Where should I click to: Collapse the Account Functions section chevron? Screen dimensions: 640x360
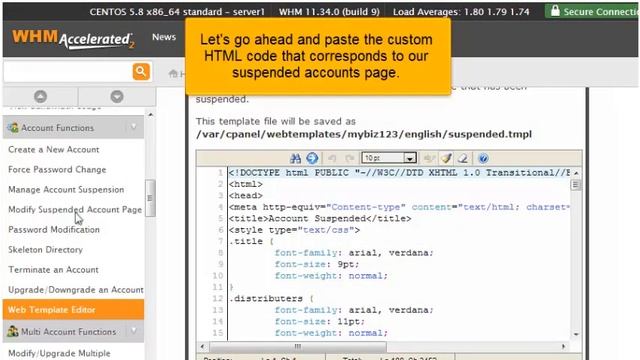click(x=133, y=127)
